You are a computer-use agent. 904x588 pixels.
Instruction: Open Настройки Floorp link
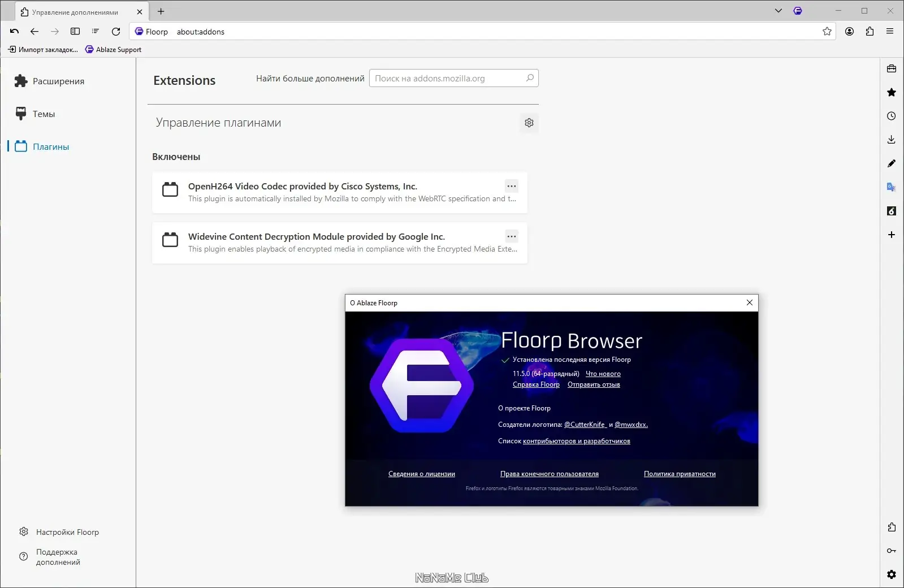(59, 532)
